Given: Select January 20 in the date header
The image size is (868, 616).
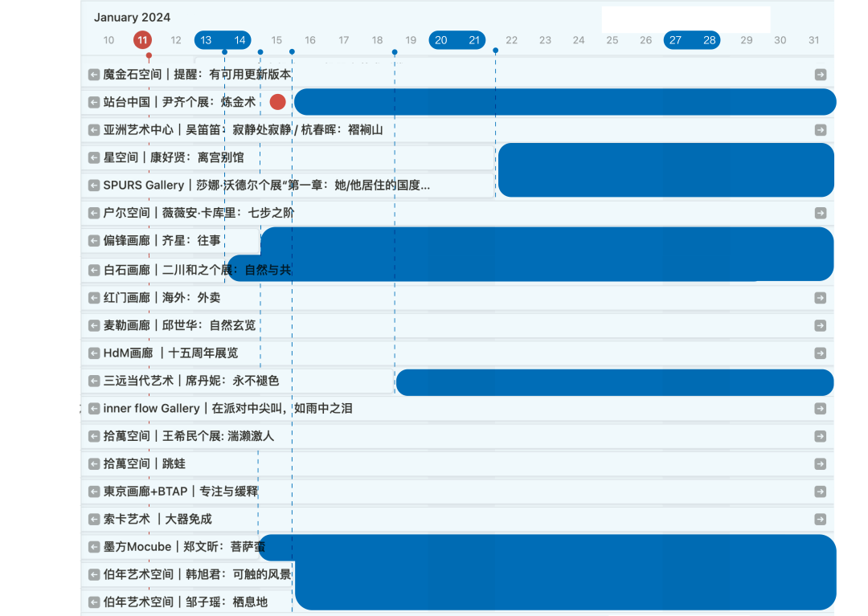Looking at the screenshot, I should tap(441, 40).
